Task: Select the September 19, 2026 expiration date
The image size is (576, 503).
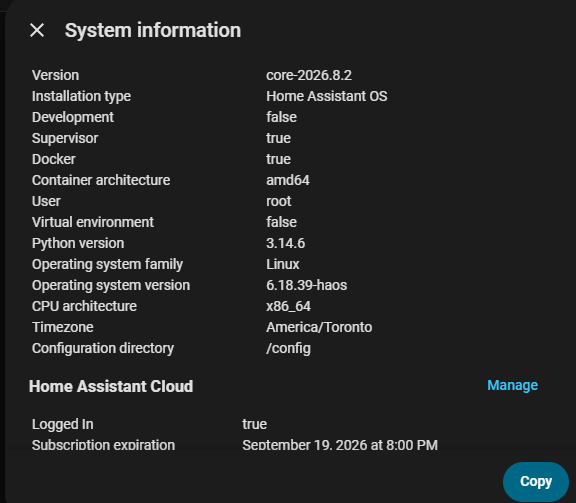Action: [340, 445]
